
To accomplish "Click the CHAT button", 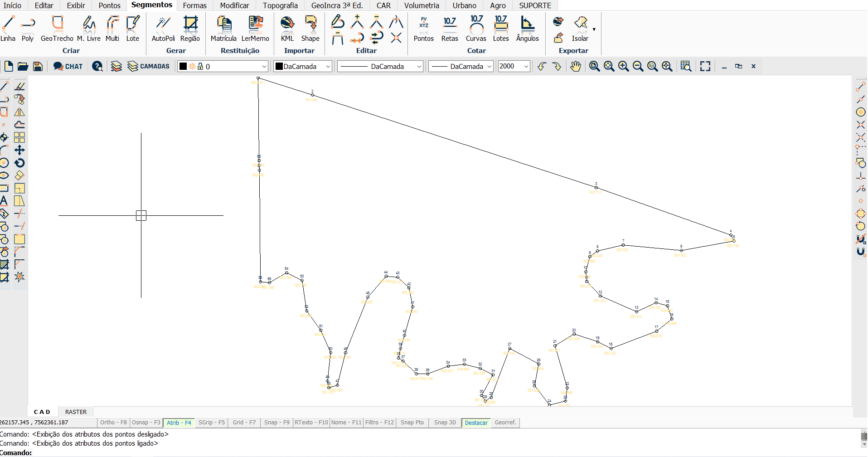I will click(x=68, y=67).
